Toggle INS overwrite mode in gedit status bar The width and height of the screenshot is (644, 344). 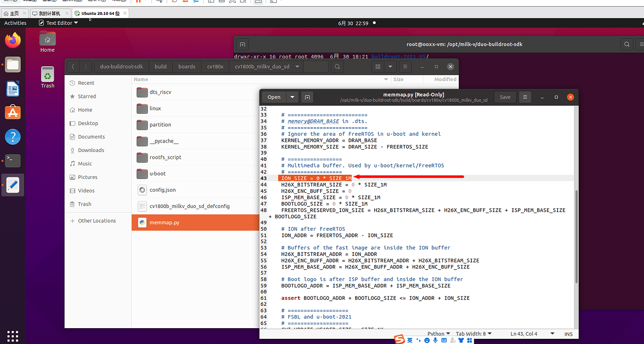tap(568, 334)
